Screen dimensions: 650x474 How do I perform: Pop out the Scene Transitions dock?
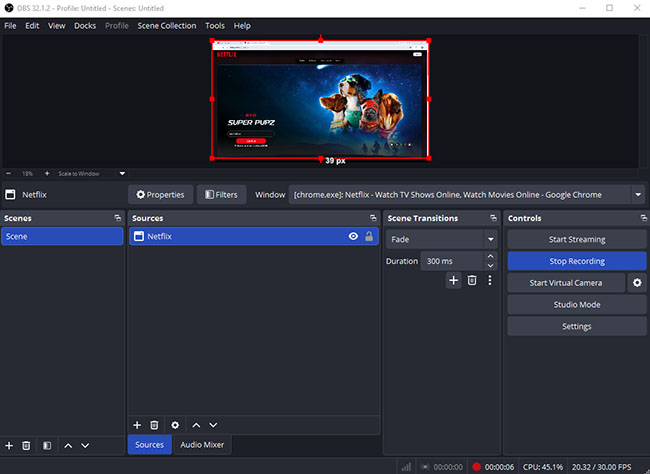(x=493, y=218)
